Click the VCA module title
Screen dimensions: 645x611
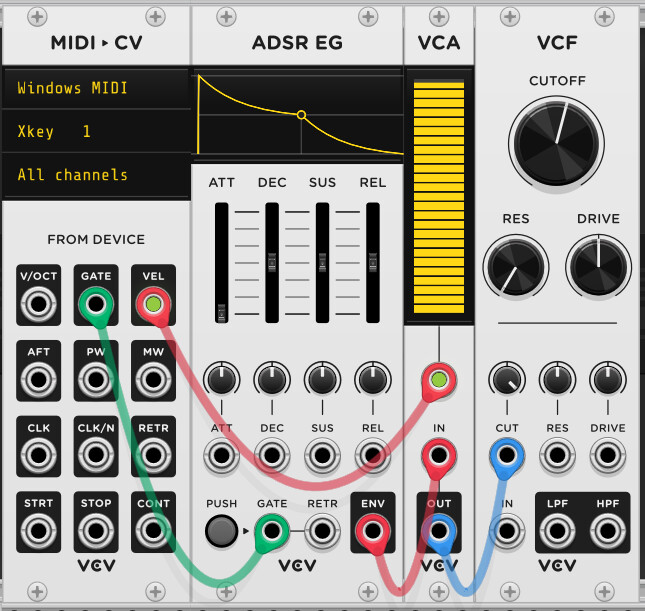[x=439, y=43]
